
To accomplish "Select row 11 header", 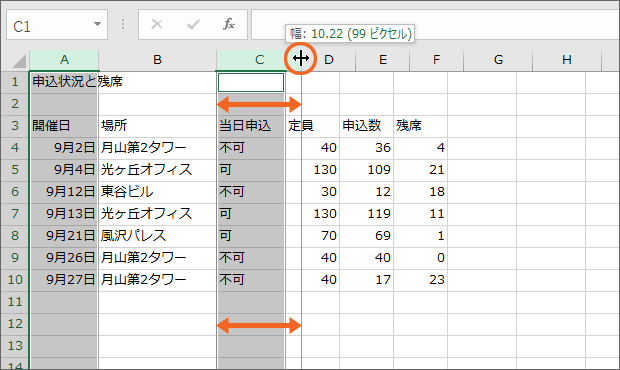I will coord(15,302).
